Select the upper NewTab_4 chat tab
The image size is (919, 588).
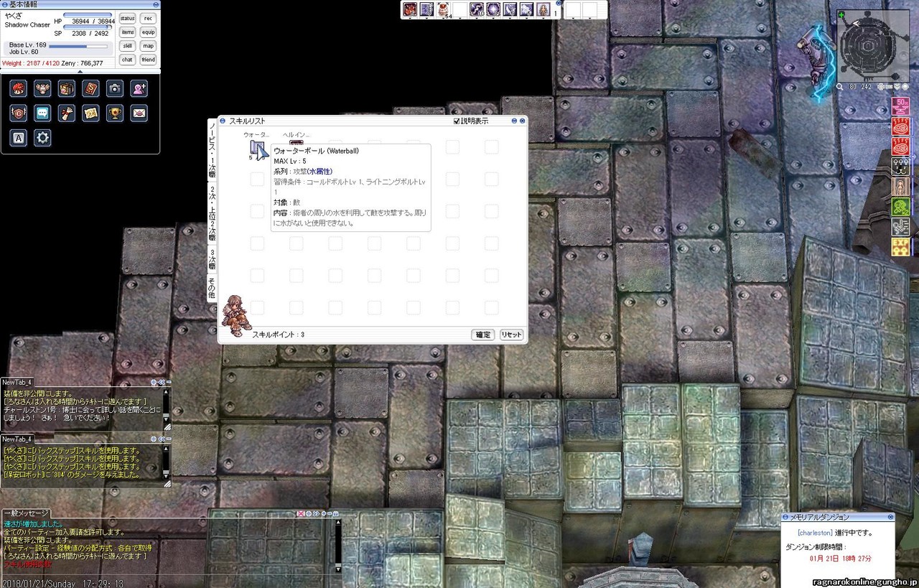coord(17,383)
